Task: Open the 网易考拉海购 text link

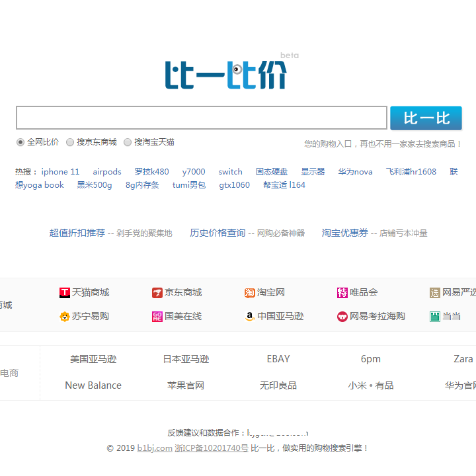Action: coord(377,316)
